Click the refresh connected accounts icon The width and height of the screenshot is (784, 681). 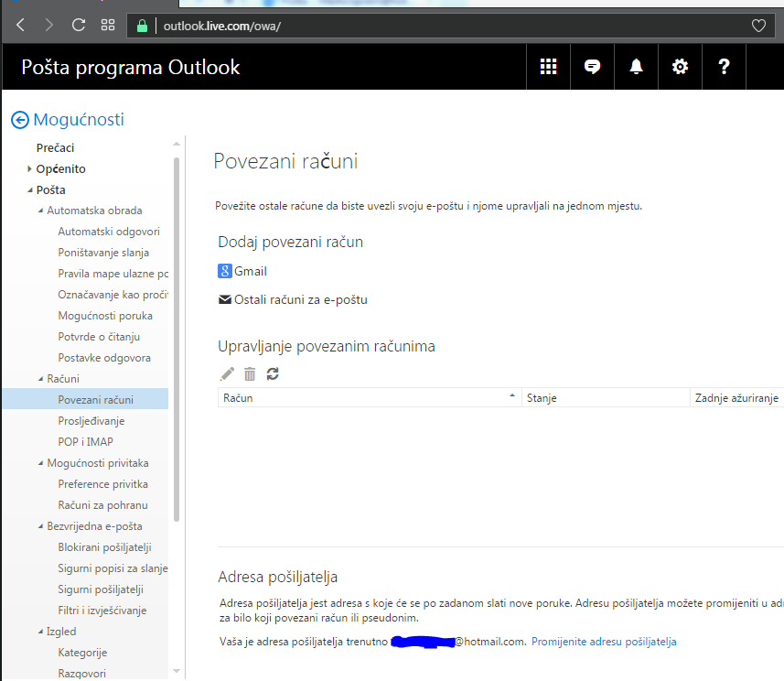coord(273,373)
